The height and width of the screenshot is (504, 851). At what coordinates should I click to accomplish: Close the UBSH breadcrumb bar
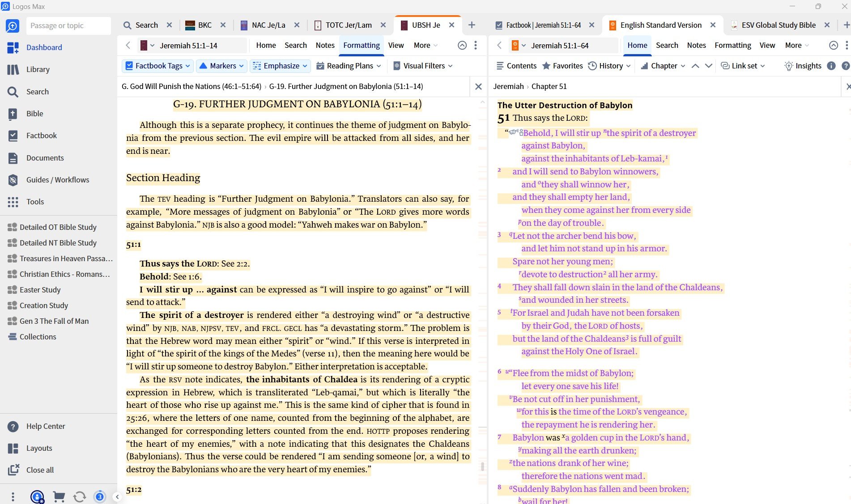point(478,87)
